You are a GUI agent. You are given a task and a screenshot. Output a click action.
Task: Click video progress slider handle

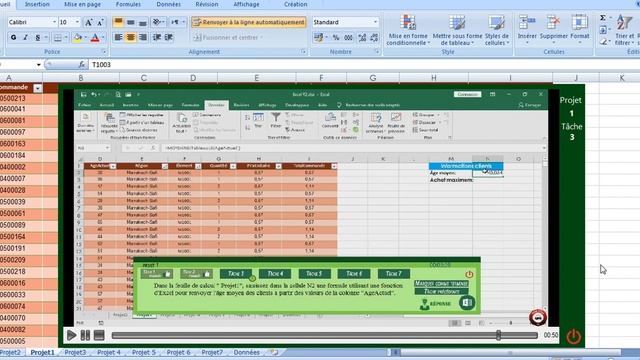pyautogui.click(x=498, y=336)
